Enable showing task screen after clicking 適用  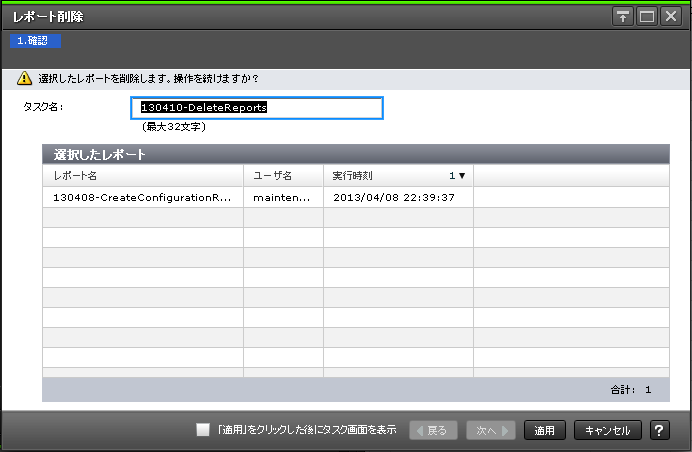point(203,429)
